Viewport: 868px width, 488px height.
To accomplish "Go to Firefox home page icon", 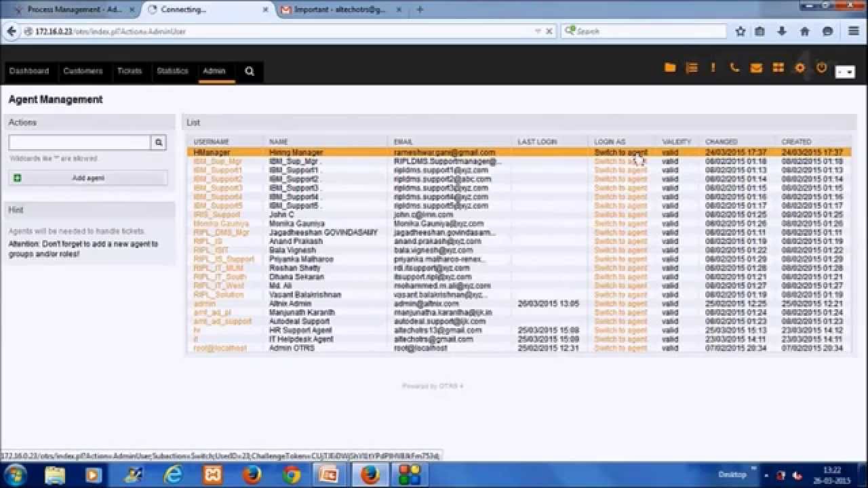I will point(805,31).
